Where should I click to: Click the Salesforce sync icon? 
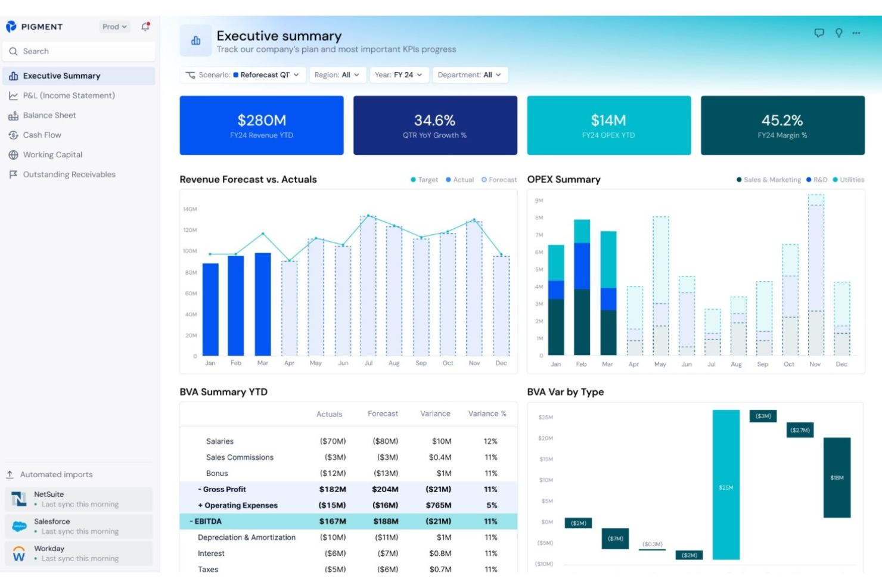pos(18,525)
